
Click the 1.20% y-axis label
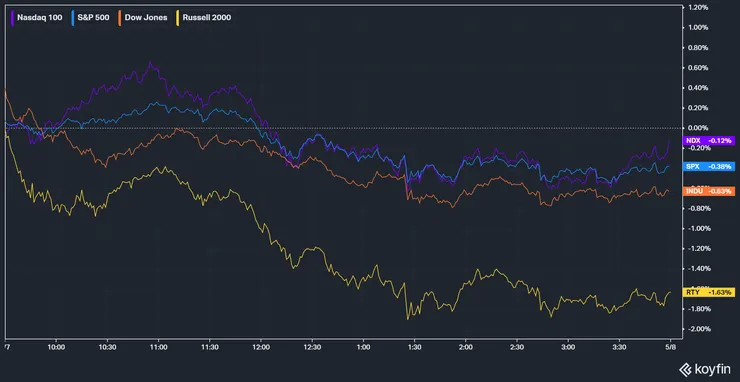(x=699, y=8)
